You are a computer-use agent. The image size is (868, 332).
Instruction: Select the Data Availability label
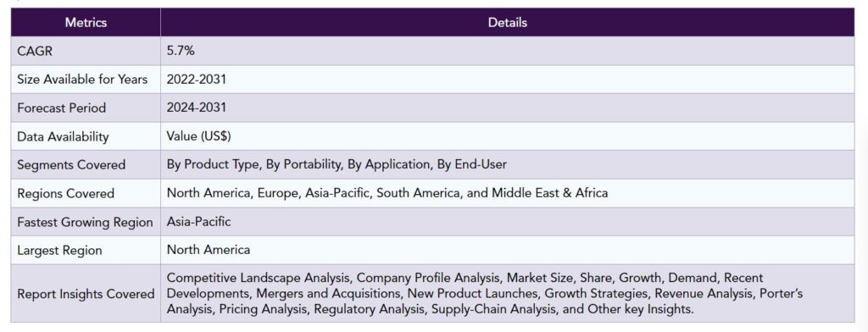[x=63, y=136]
